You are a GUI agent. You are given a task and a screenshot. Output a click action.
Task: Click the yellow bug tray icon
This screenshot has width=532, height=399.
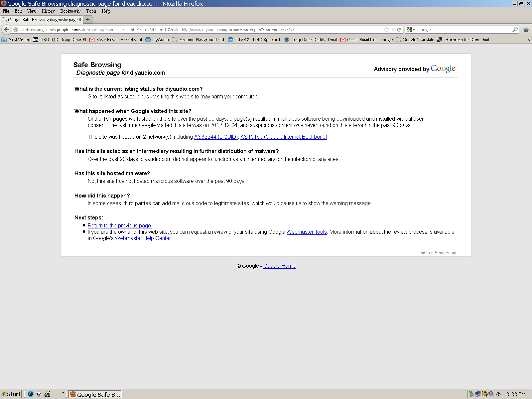coord(484,394)
